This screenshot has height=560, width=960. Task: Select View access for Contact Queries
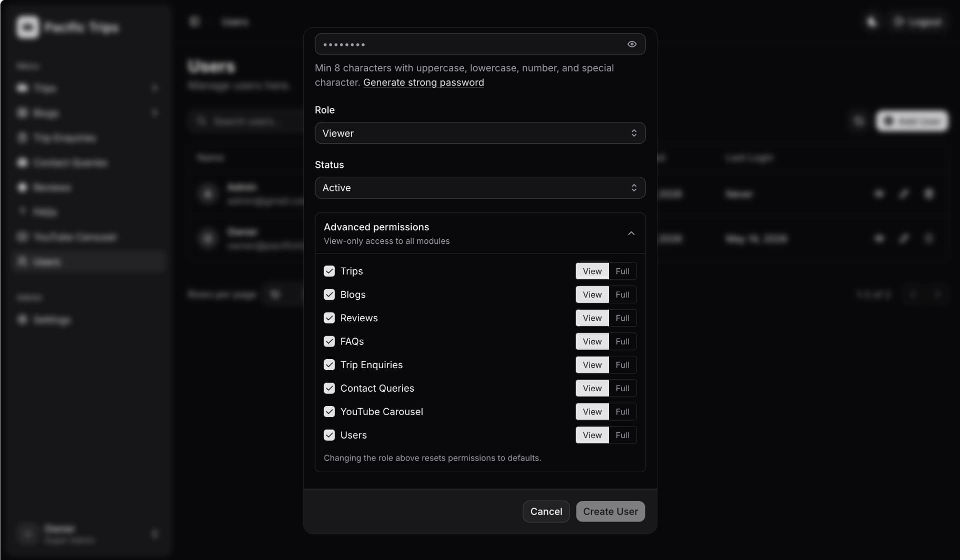(592, 388)
